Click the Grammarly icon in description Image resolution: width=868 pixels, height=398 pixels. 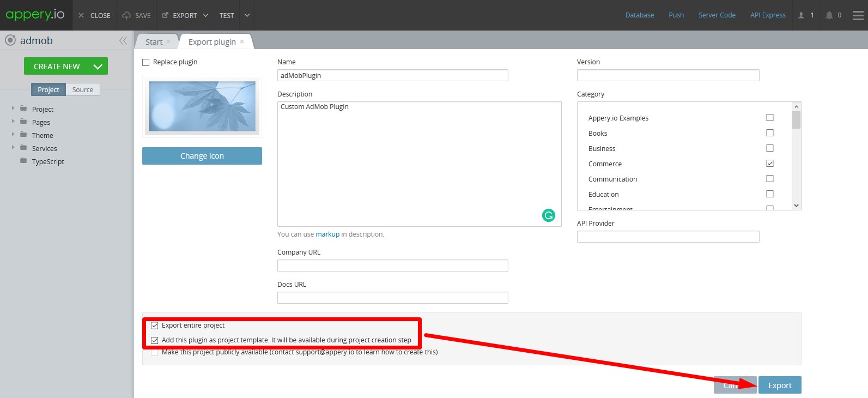click(549, 215)
